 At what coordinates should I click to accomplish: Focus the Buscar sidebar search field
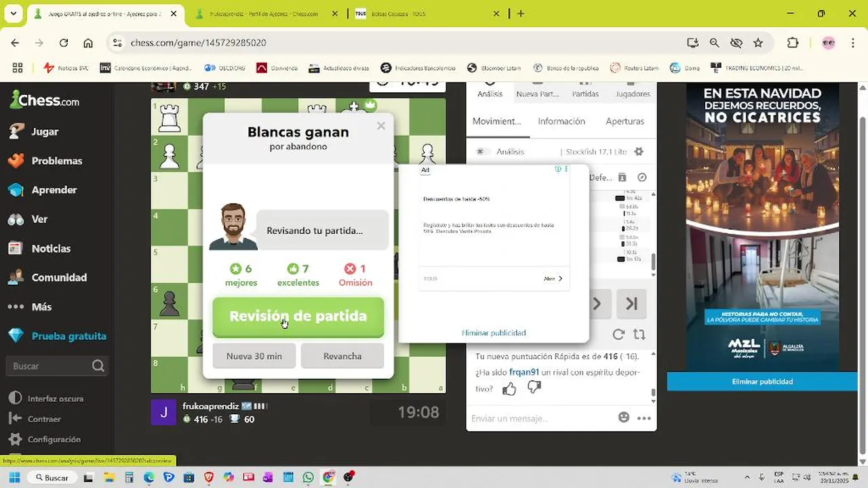point(57,366)
